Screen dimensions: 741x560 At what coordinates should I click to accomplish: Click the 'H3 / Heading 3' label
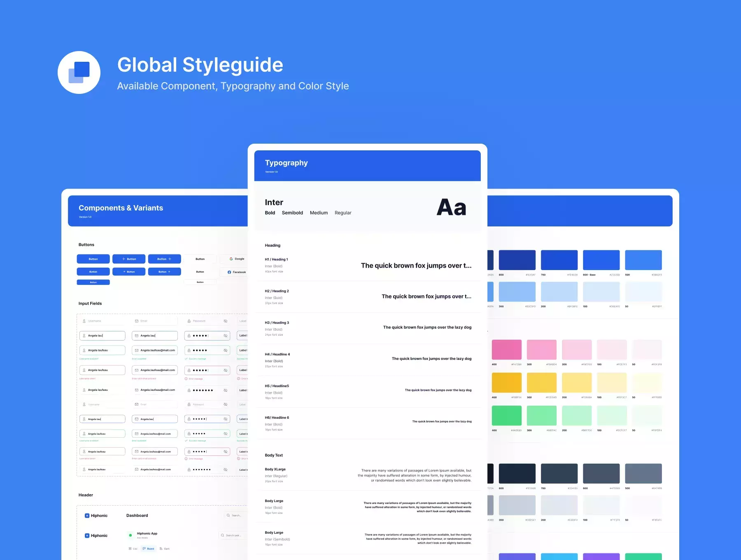(x=277, y=323)
